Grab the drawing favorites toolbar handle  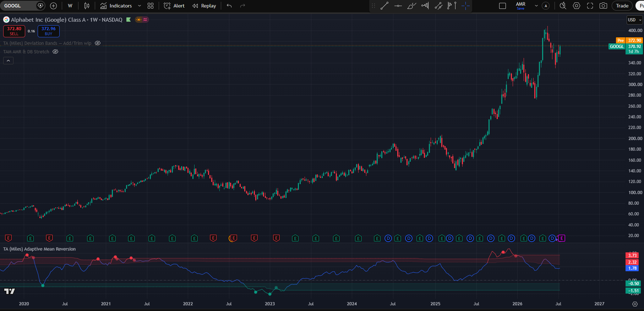coord(373,6)
